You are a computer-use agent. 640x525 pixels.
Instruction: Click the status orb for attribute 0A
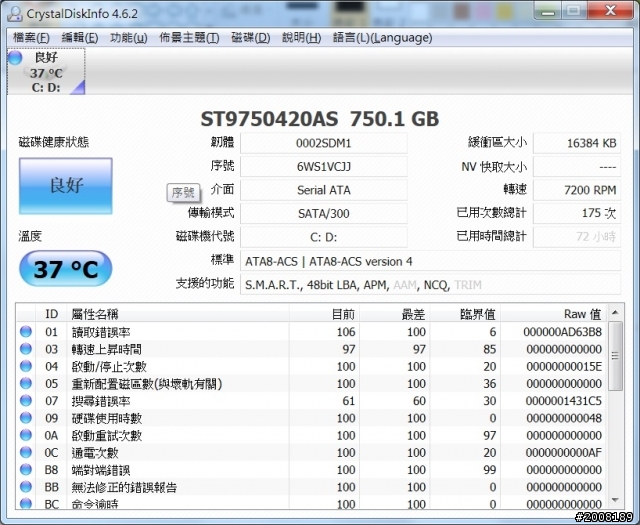point(26,435)
